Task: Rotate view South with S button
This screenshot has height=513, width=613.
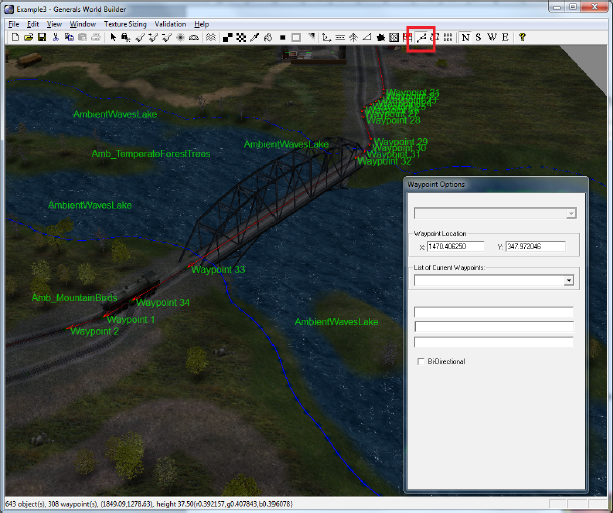Action: tap(479, 37)
